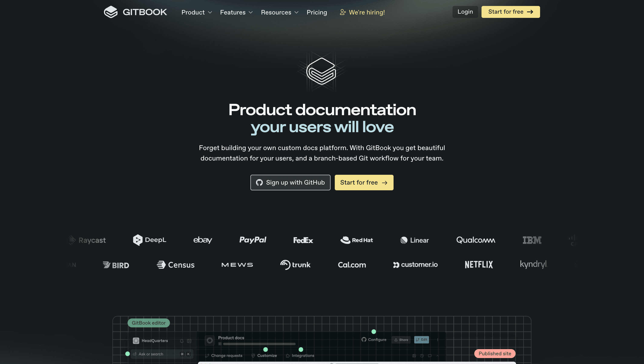Click the Login button

pos(465,12)
